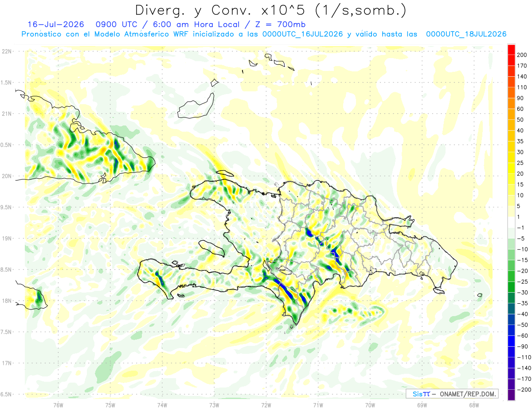Click the yellow swatch between 15 and 20
Viewport: 532px width, 411px height.
click(x=511, y=179)
